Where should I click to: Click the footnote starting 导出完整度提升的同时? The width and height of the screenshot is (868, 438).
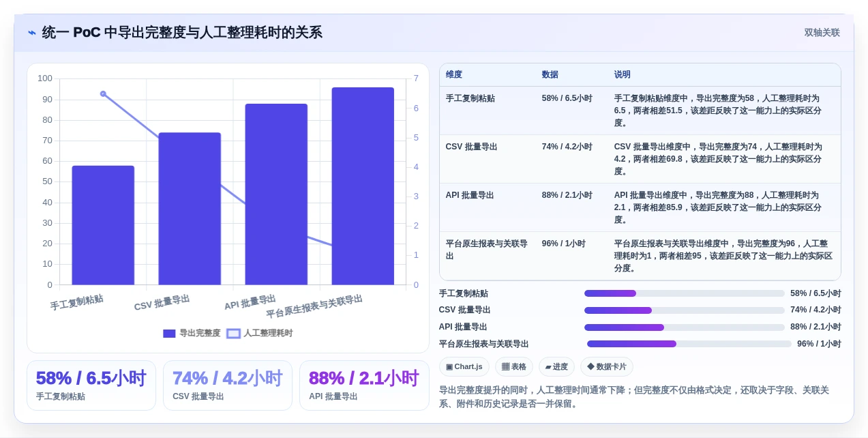click(x=635, y=396)
